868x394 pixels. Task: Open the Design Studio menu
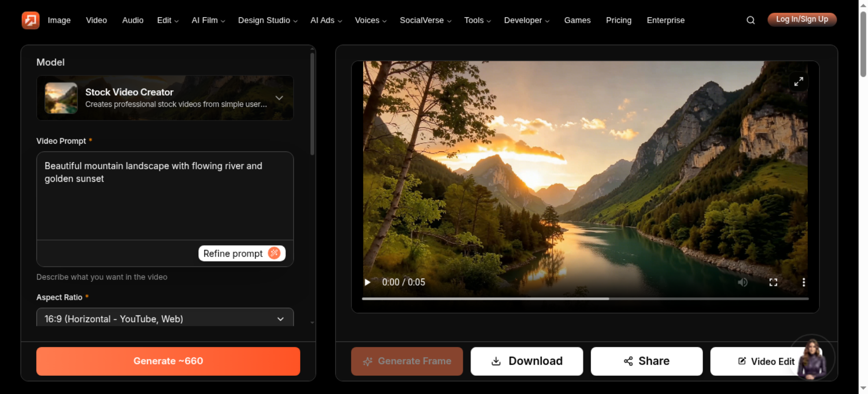(268, 20)
